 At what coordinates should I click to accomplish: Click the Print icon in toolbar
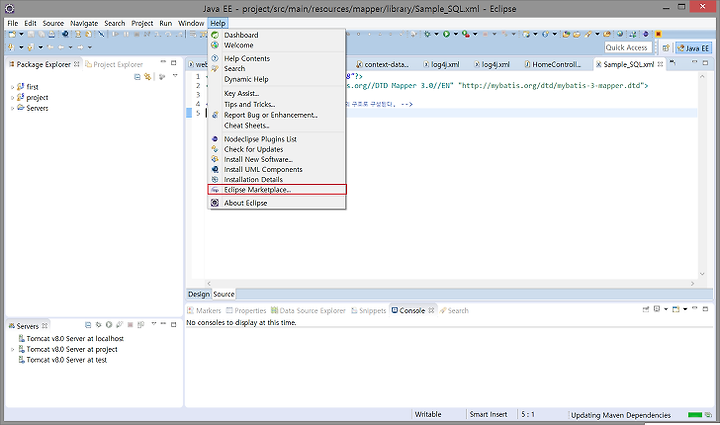click(x=51, y=34)
